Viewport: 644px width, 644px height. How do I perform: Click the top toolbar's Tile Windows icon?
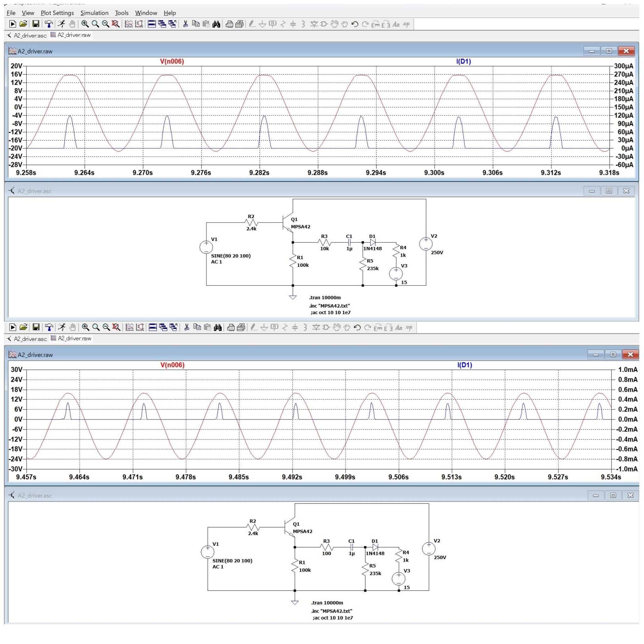(152, 24)
